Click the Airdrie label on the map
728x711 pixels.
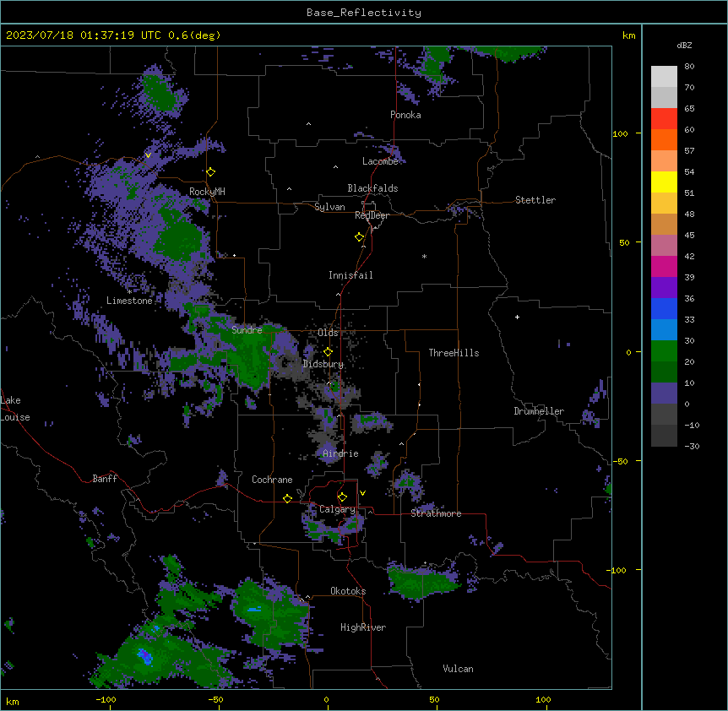click(340, 453)
